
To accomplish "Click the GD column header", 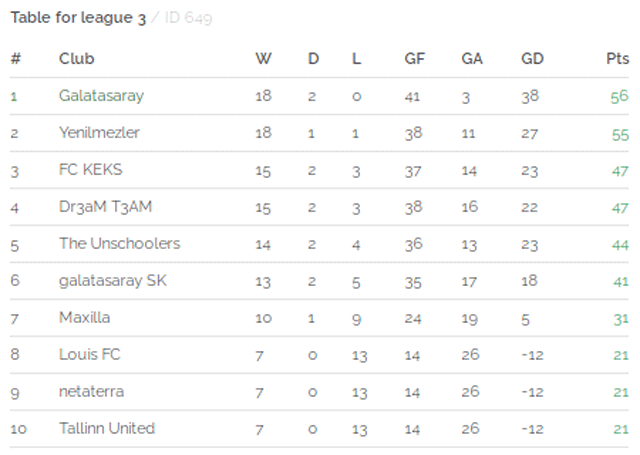I will (532, 59).
